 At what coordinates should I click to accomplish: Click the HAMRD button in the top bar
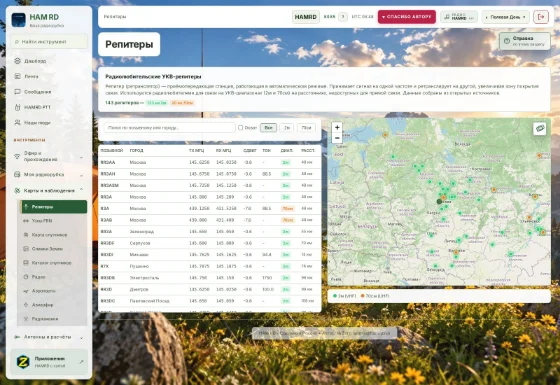306,17
